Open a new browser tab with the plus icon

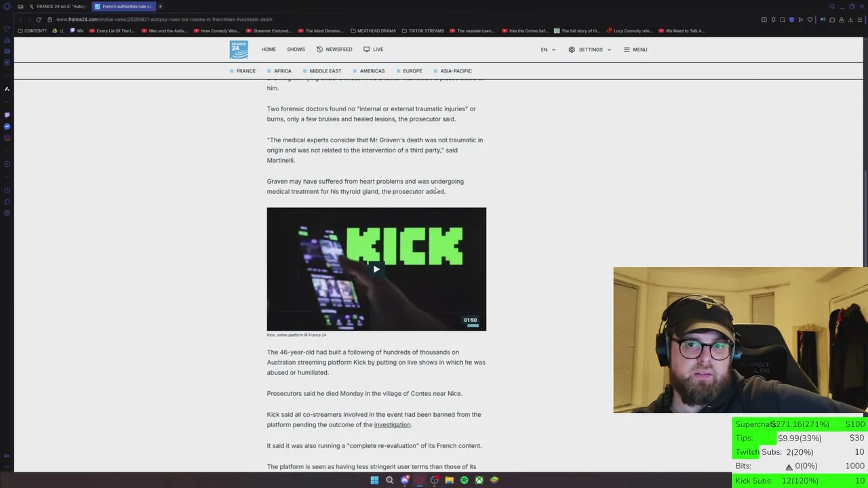tap(160, 6)
